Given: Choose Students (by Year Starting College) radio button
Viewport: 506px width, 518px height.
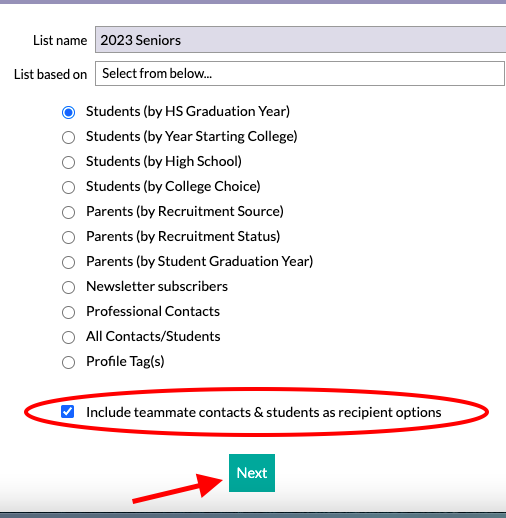Looking at the screenshot, I should click(68, 137).
